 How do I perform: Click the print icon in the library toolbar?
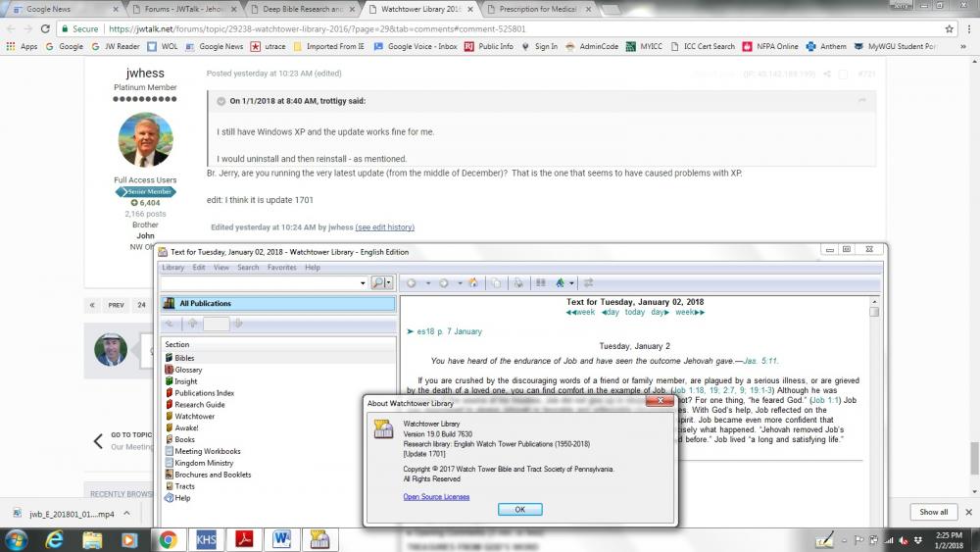[518, 282]
